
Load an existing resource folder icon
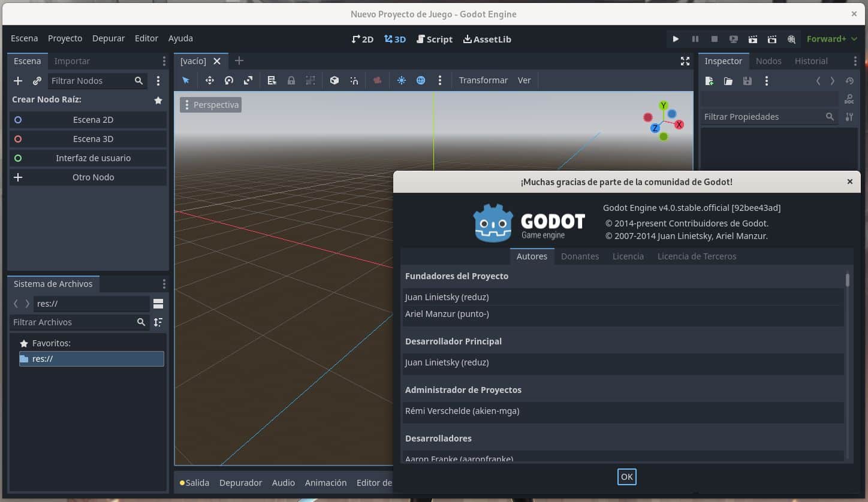click(x=728, y=81)
